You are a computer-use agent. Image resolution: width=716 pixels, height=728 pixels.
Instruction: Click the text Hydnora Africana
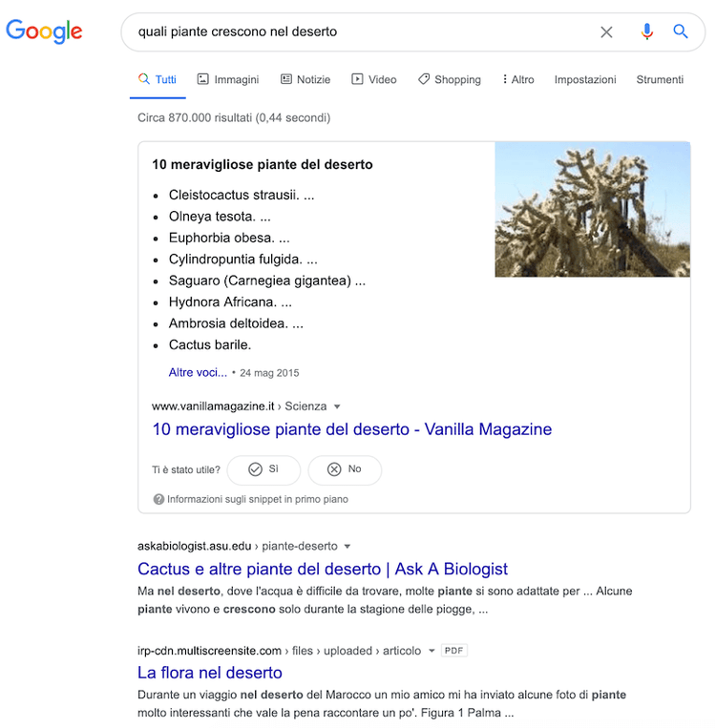(x=222, y=302)
